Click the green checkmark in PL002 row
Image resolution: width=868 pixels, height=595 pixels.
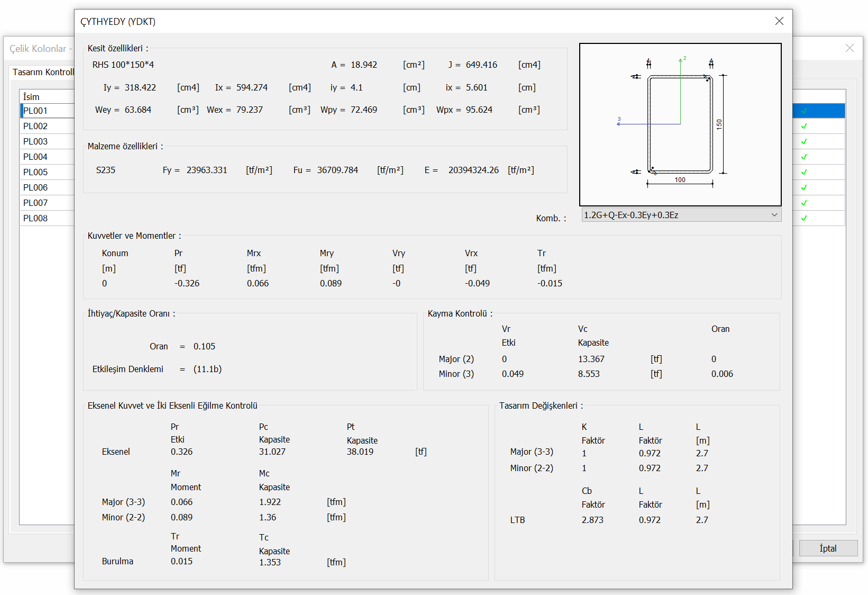tap(804, 126)
